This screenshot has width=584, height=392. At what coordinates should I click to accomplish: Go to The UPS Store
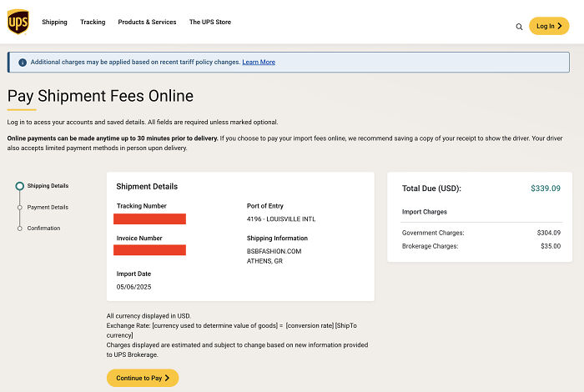[x=210, y=23]
